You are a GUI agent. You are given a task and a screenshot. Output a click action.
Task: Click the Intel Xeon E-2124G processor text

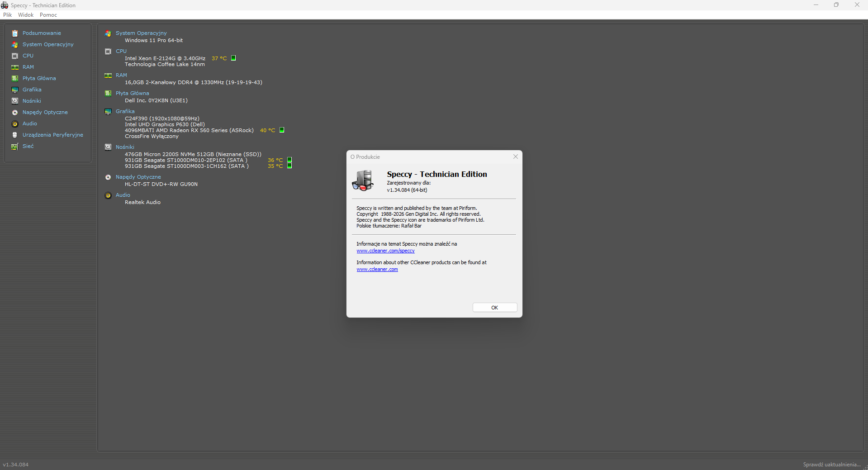coord(165,58)
